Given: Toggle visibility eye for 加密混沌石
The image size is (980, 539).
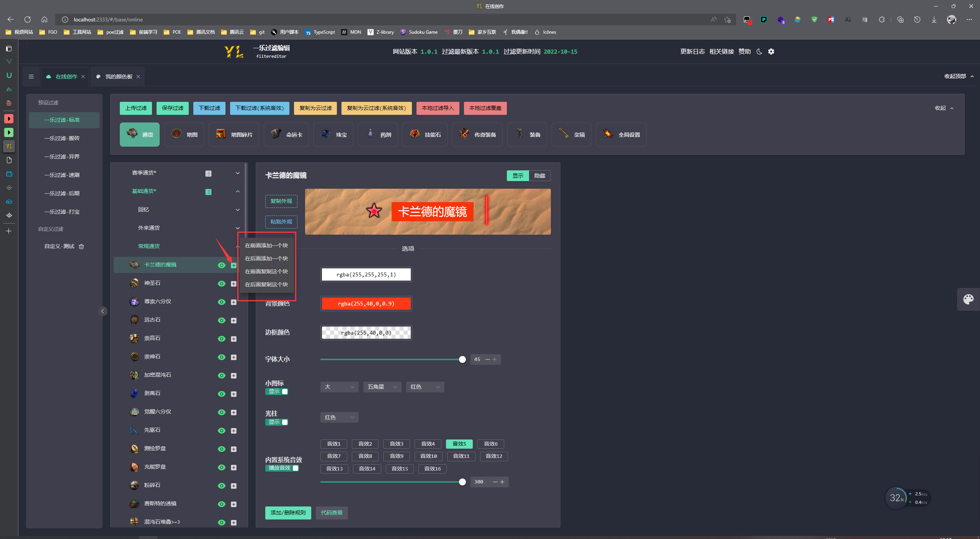Looking at the screenshot, I should click(222, 376).
